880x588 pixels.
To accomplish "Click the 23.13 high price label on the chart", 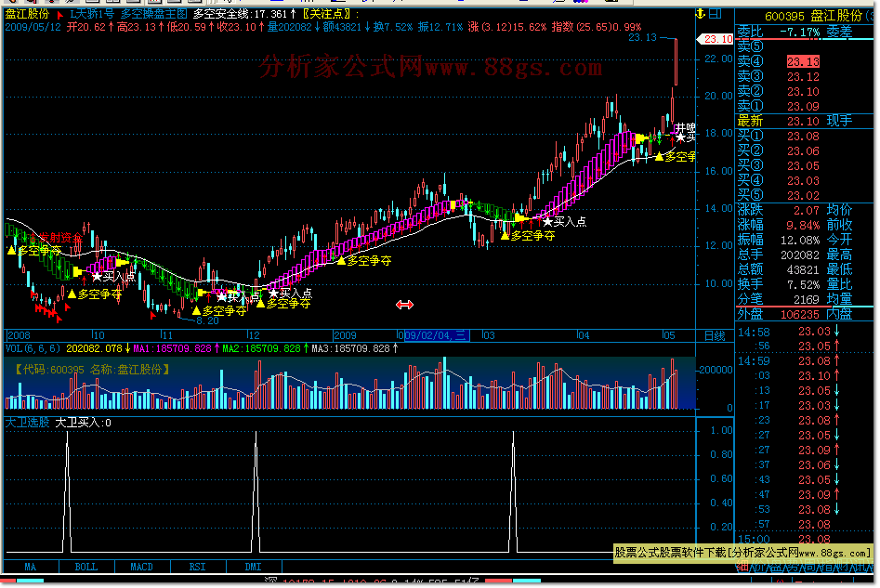I will click(642, 37).
